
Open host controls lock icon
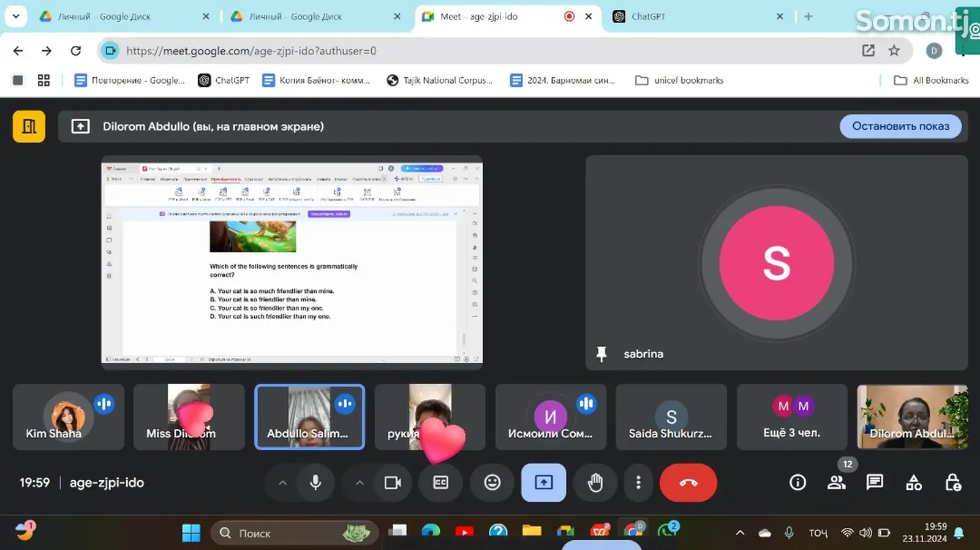pos(953,483)
